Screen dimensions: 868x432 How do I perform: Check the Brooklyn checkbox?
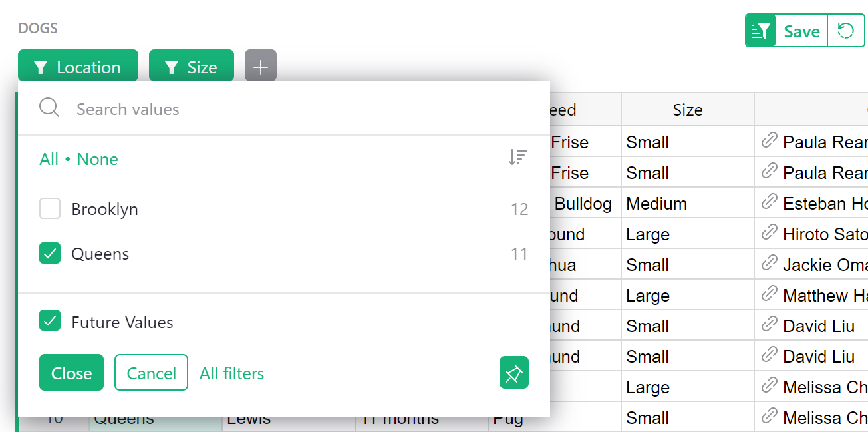(50, 208)
